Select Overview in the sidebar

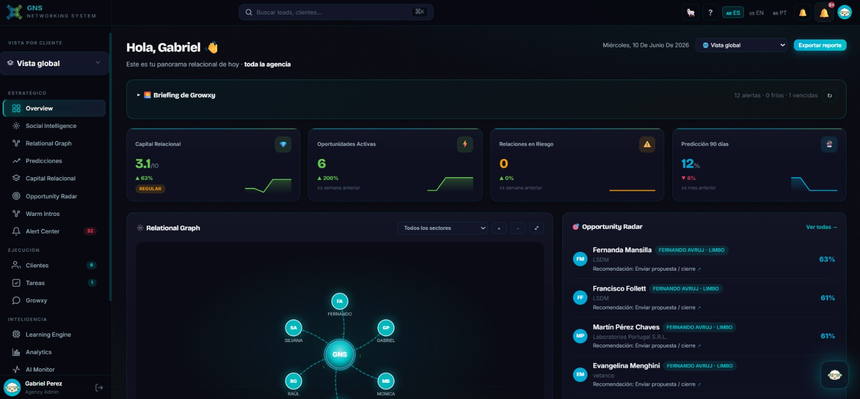[x=54, y=108]
